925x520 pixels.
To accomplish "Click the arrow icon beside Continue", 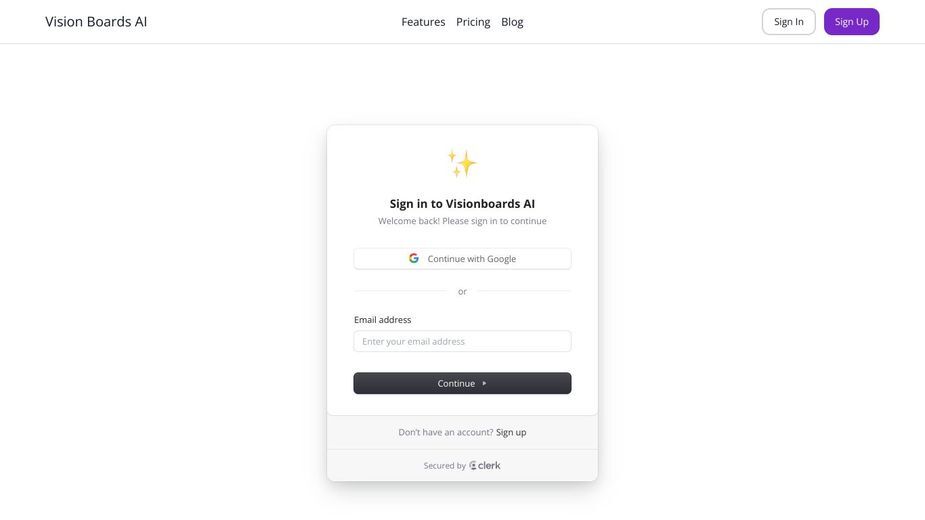I will tap(484, 384).
